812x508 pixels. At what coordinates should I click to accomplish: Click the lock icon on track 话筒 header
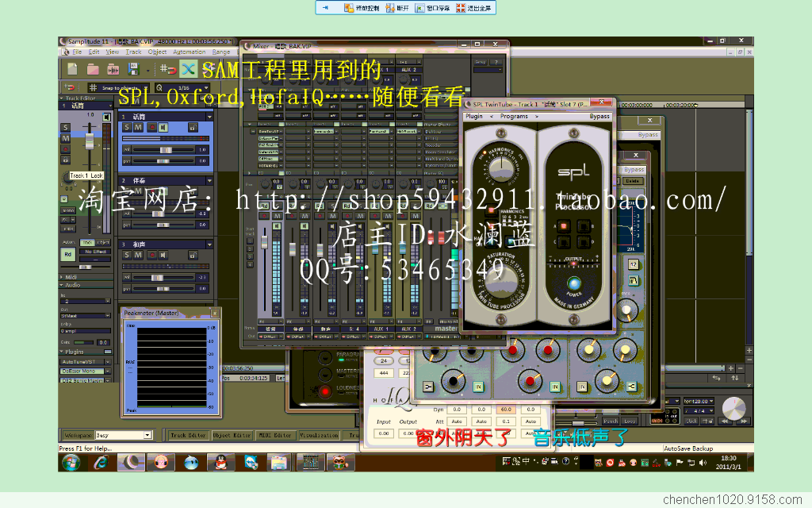click(193, 127)
